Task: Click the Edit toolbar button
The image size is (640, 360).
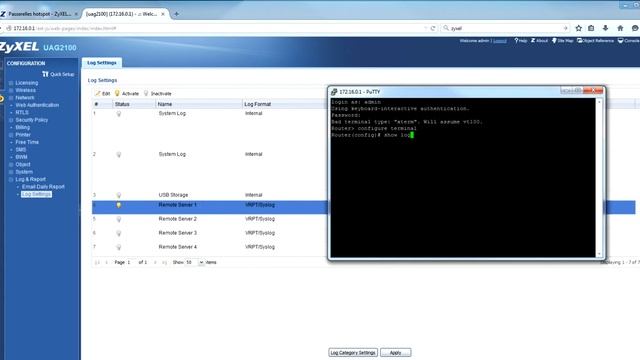Action: click(x=102, y=93)
